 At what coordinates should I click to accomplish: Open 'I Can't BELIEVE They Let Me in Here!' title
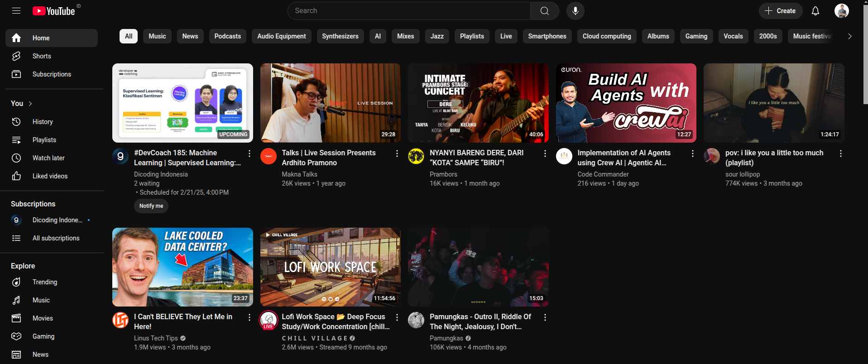pos(183,322)
